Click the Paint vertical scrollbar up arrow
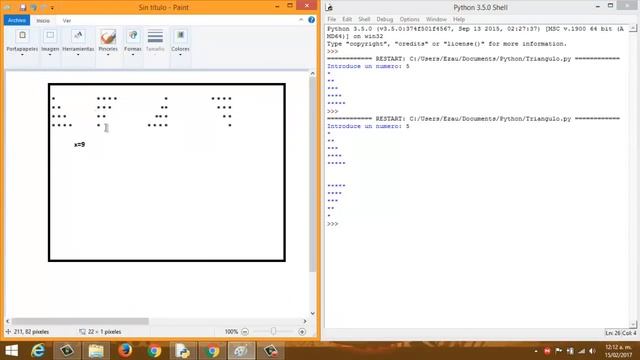The image size is (640, 360). click(x=313, y=73)
